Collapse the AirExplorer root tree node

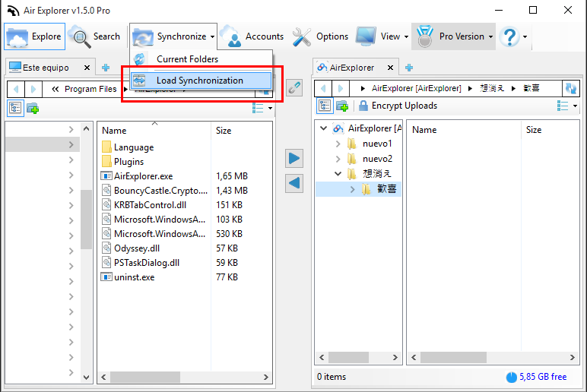(323, 128)
